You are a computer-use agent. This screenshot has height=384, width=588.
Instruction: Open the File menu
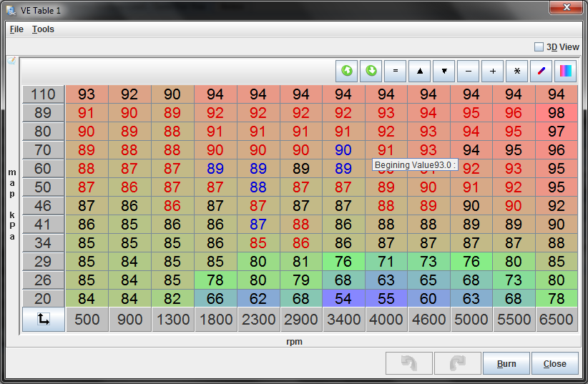pyautogui.click(x=16, y=29)
